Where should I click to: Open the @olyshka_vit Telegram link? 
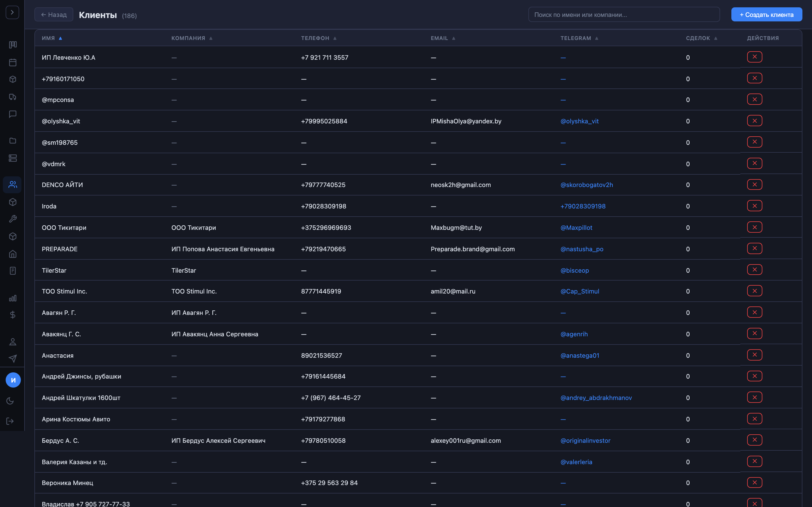(x=579, y=121)
